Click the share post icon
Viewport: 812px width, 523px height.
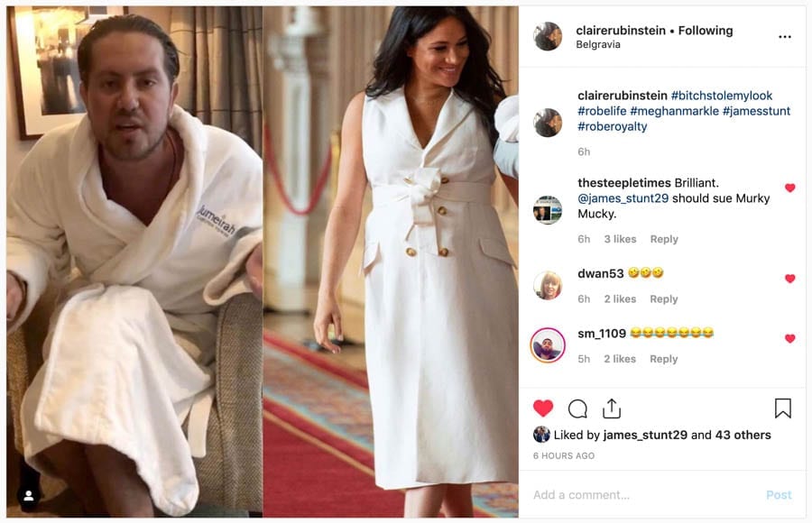[x=612, y=408]
